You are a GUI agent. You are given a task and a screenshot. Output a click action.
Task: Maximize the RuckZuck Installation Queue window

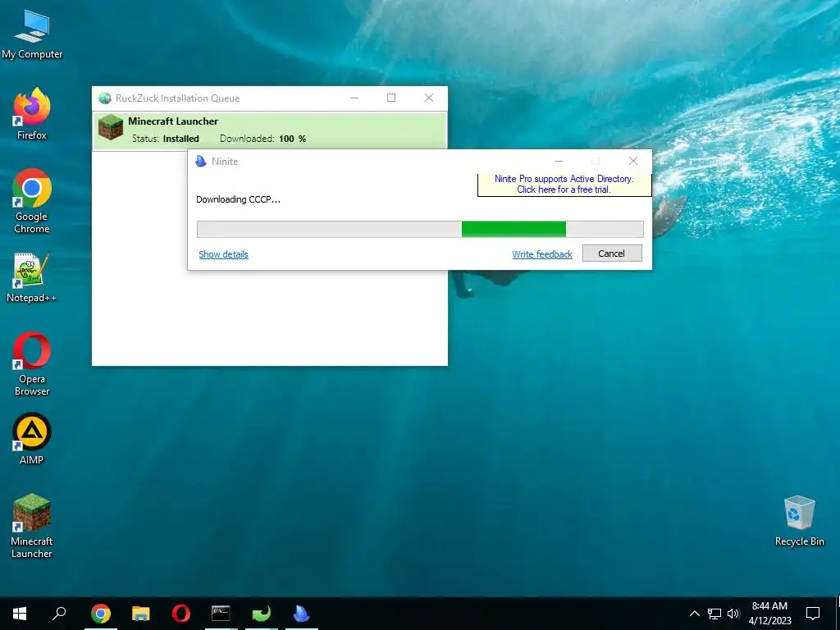(391, 98)
